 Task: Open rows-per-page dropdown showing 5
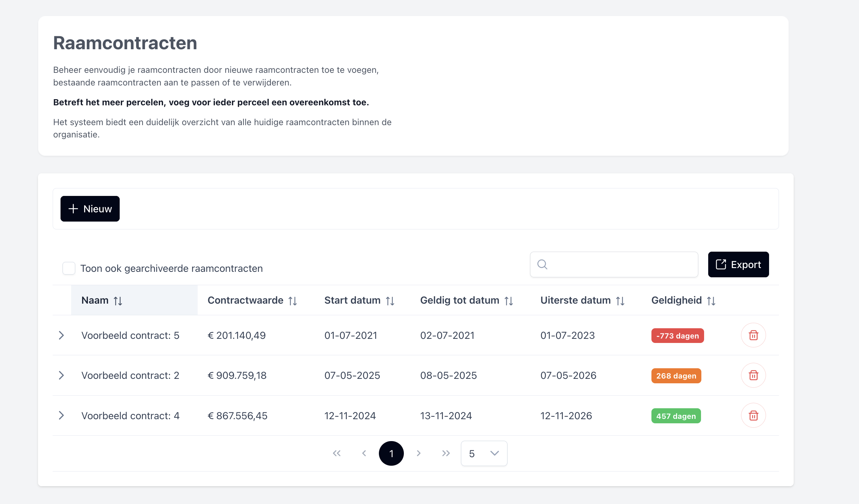(x=484, y=453)
